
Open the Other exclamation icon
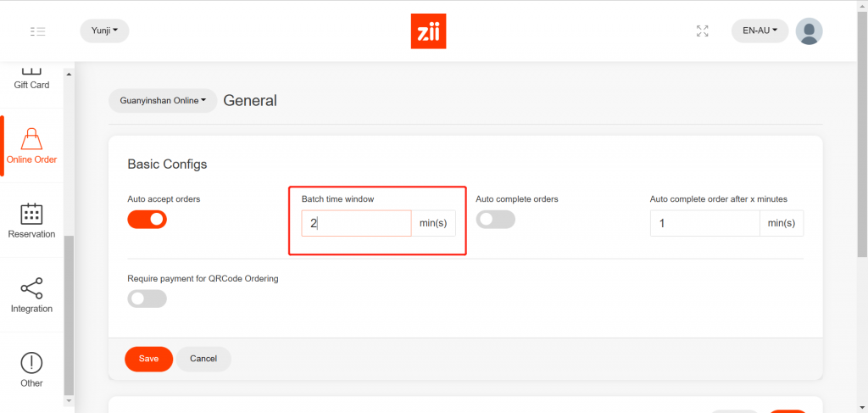31,363
